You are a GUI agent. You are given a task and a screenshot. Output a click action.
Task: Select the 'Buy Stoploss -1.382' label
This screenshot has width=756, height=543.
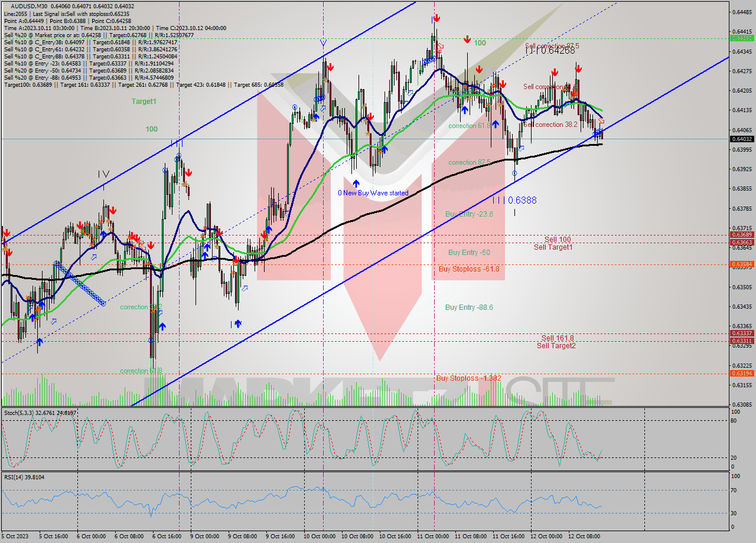[x=469, y=378]
